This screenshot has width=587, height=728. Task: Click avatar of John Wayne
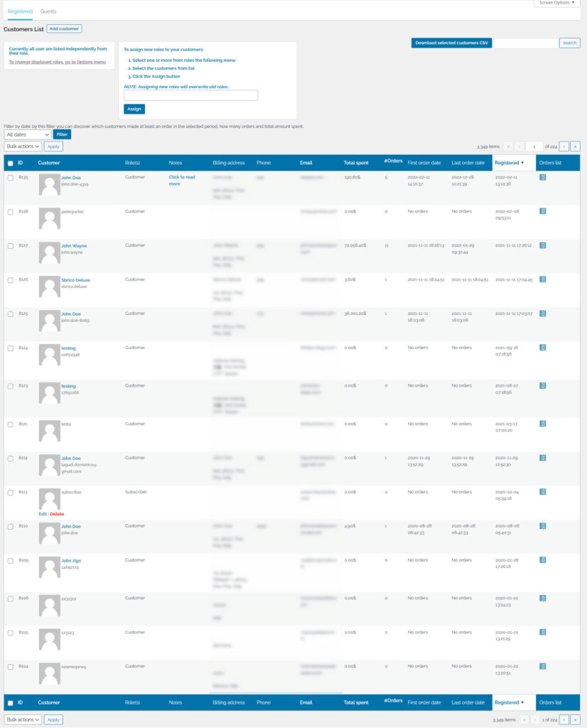(49, 253)
